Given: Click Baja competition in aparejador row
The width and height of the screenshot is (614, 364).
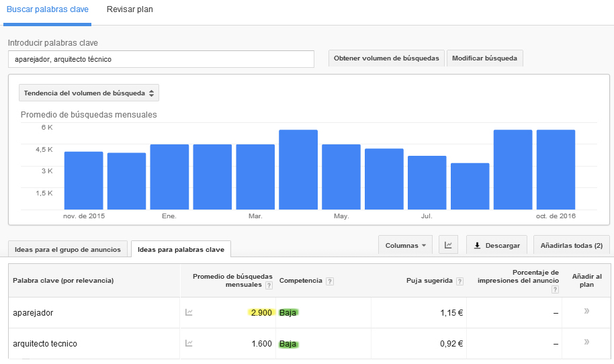Looking at the screenshot, I should pyautogui.click(x=288, y=313).
